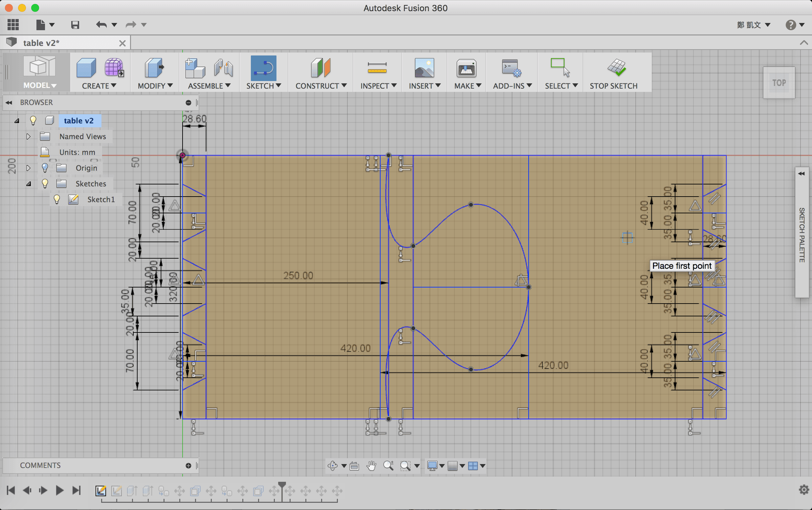
Task: Click the Select window icon
Action: pyautogui.click(x=560, y=68)
